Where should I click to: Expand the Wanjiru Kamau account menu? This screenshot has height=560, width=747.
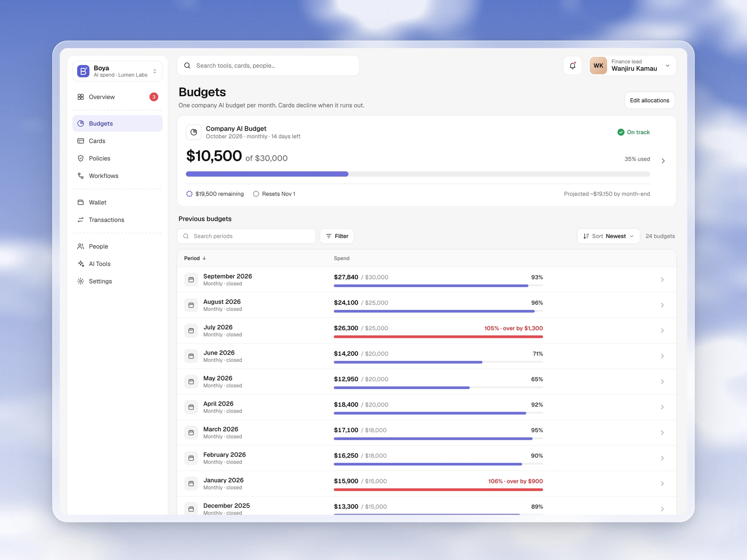point(632,66)
